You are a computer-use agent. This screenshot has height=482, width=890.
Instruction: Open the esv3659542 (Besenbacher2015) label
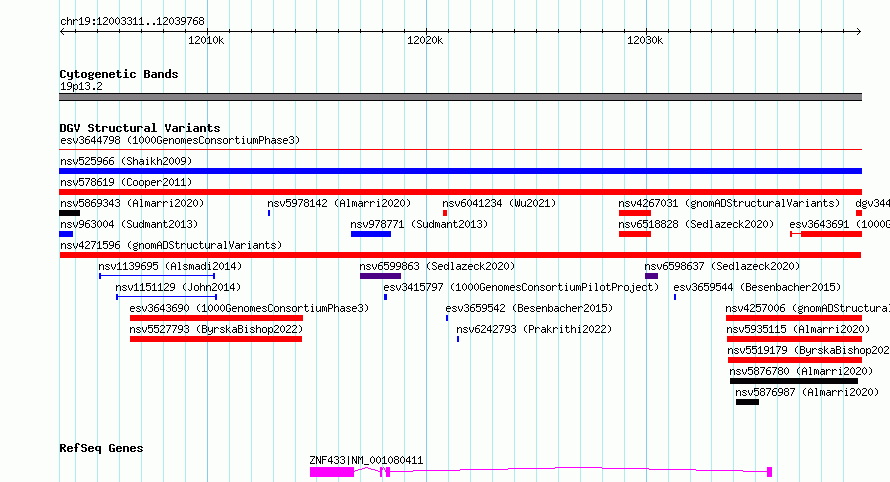pyautogui.click(x=529, y=308)
